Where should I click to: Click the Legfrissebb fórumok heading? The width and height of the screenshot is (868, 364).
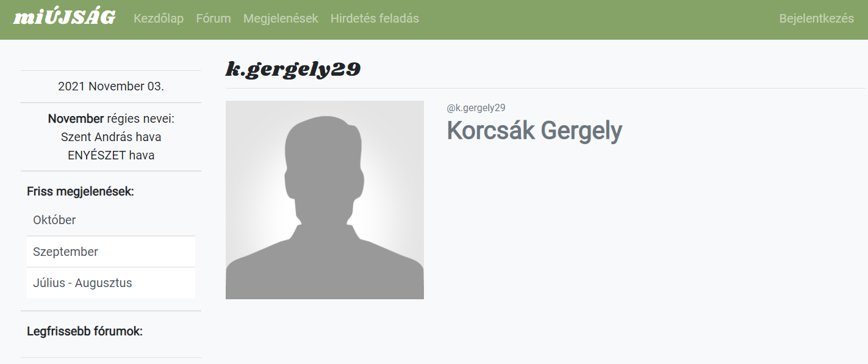pyautogui.click(x=85, y=331)
